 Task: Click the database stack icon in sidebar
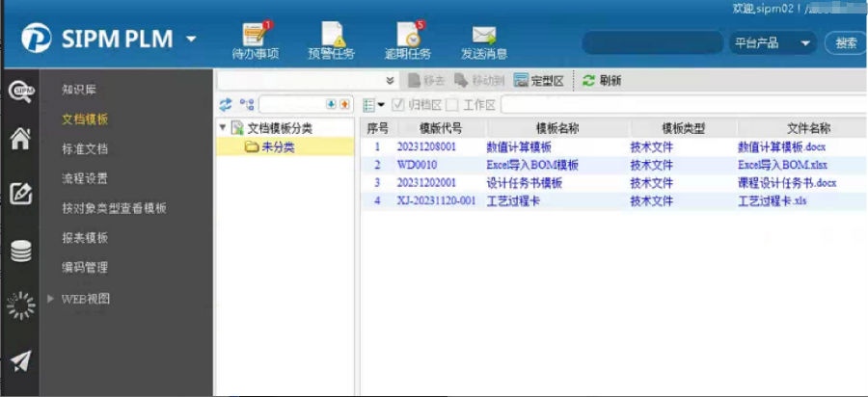click(x=20, y=251)
